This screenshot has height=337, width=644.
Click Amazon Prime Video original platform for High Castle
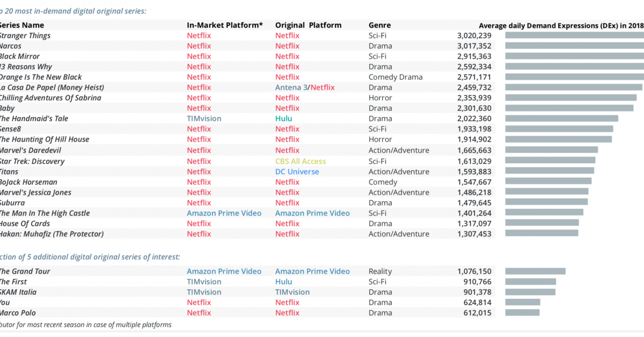pos(312,213)
